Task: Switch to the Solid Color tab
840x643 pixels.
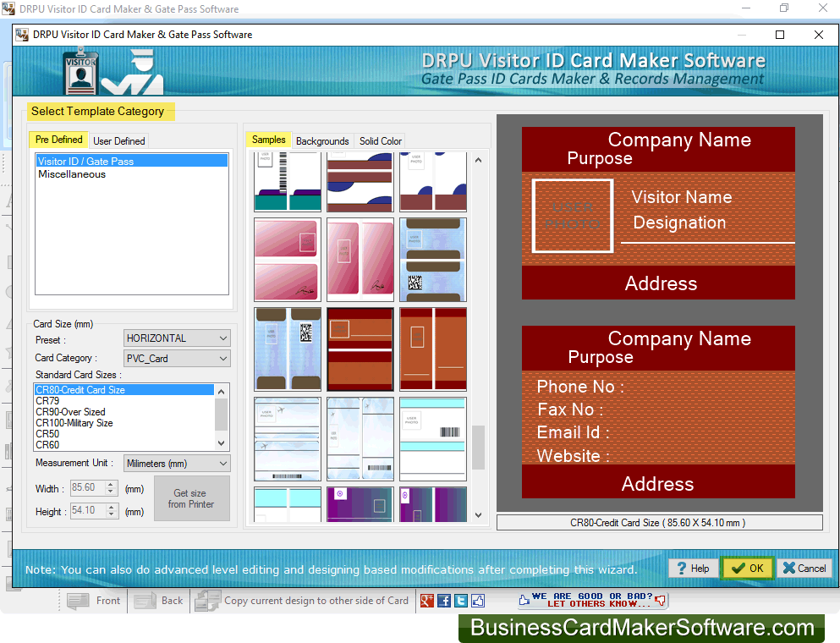Action: point(381,141)
